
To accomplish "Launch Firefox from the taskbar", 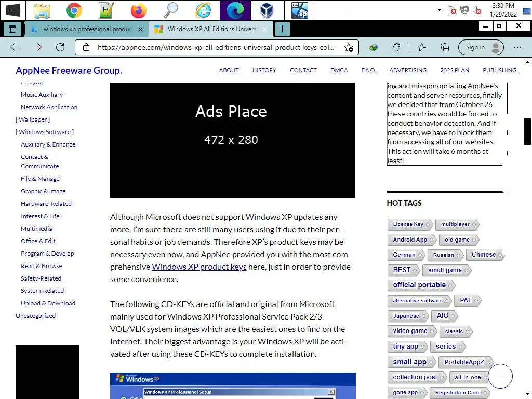I will (x=138, y=10).
